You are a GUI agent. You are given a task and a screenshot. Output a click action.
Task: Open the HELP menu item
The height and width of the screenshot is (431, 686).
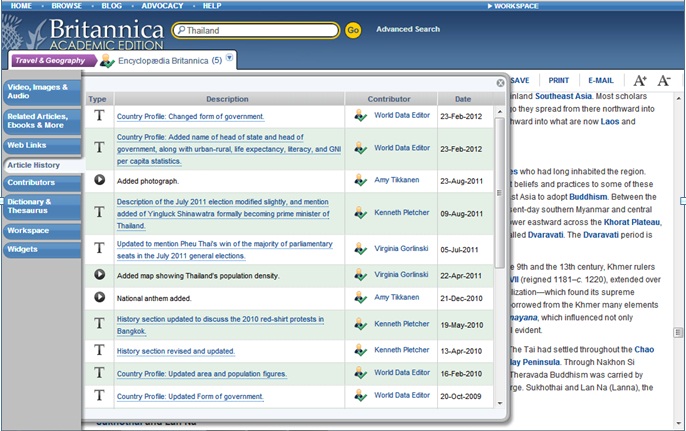point(212,6)
